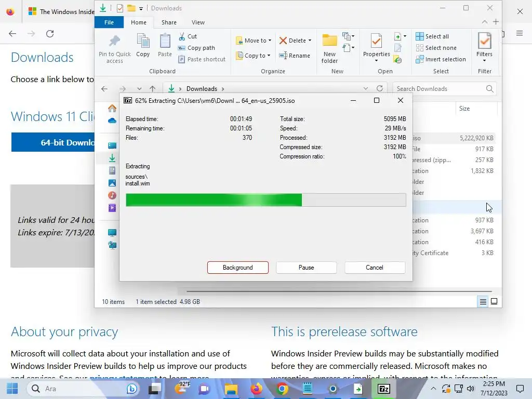Select Videos icon in Explorer sidebar

(x=112, y=208)
